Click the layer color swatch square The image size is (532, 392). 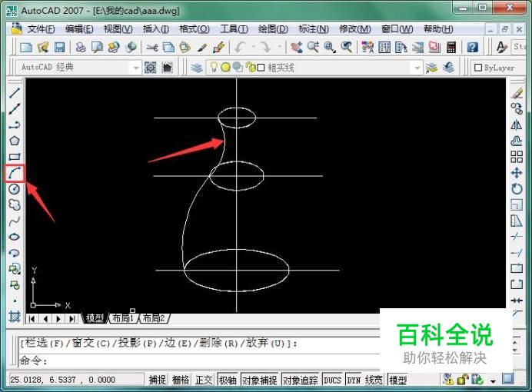pos(261,68)
